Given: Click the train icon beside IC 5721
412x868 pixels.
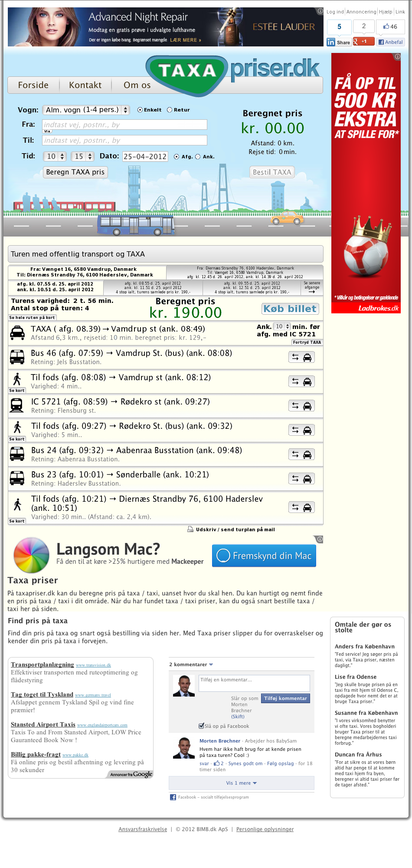Looking at the screenshot, I should (x=17, y=405).
